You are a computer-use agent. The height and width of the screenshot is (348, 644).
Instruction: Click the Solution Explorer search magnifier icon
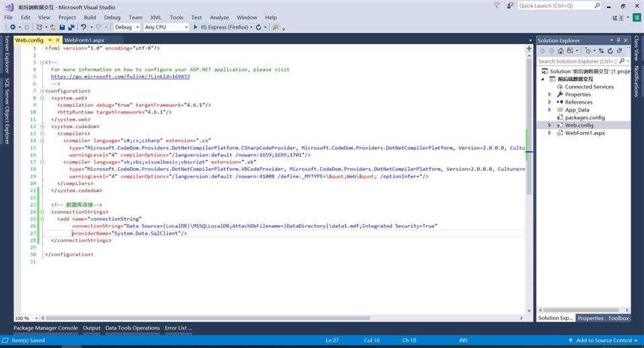[622, 61]
